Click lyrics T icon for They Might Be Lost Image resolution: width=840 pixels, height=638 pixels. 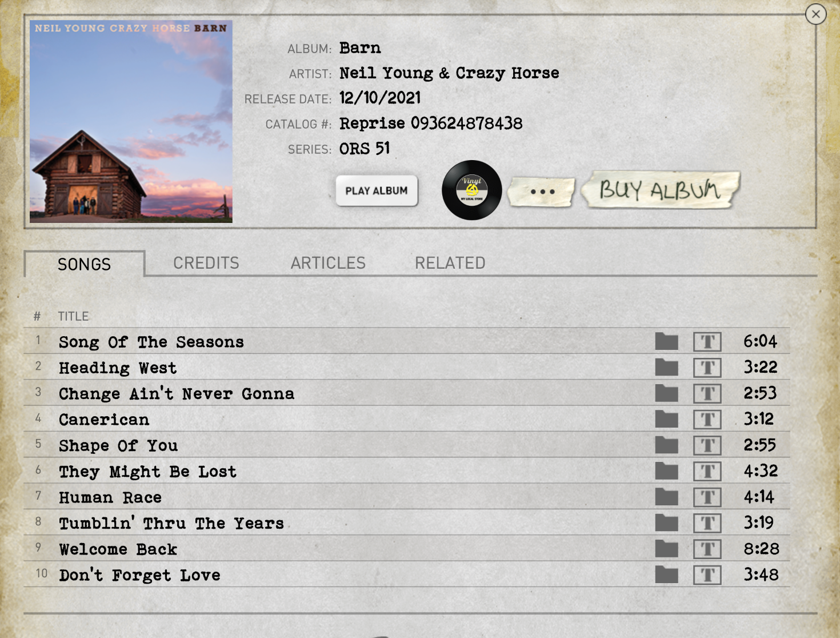707,471
